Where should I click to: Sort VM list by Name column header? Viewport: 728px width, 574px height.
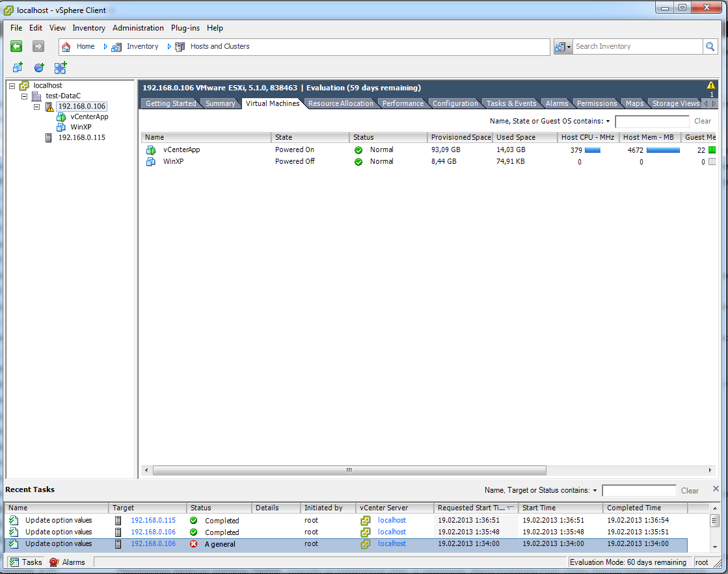(206, 137)
